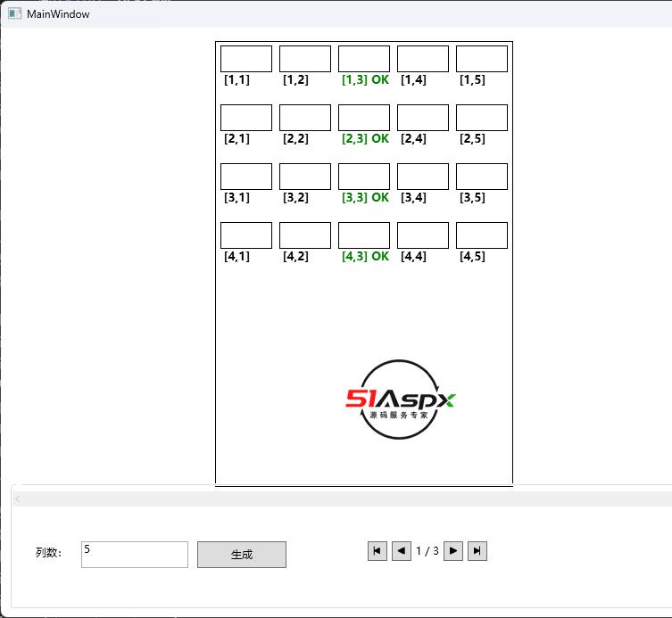
Task: Click the 1 / 3 page indicator
Action: pyautogui.click(x=427, y=551)
